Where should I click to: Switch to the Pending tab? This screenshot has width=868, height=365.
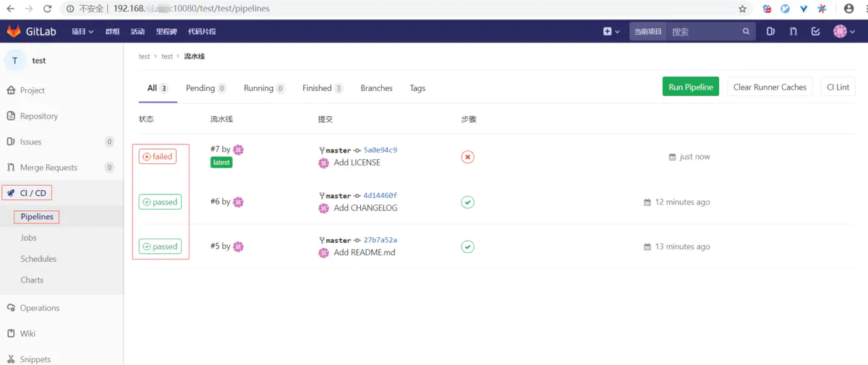click(x=205, y=88)
